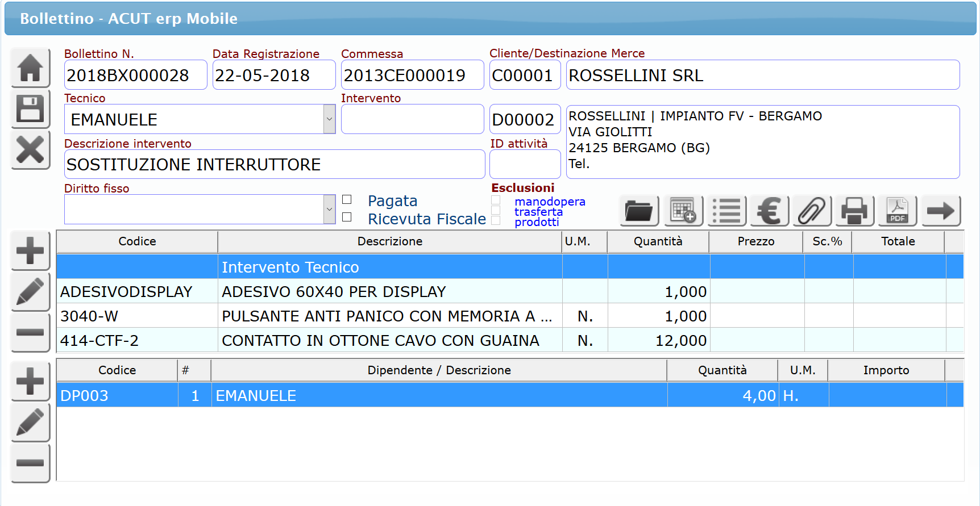Click the Home icon button
Viewport: 980px width, 506px height.
[30, 68]
